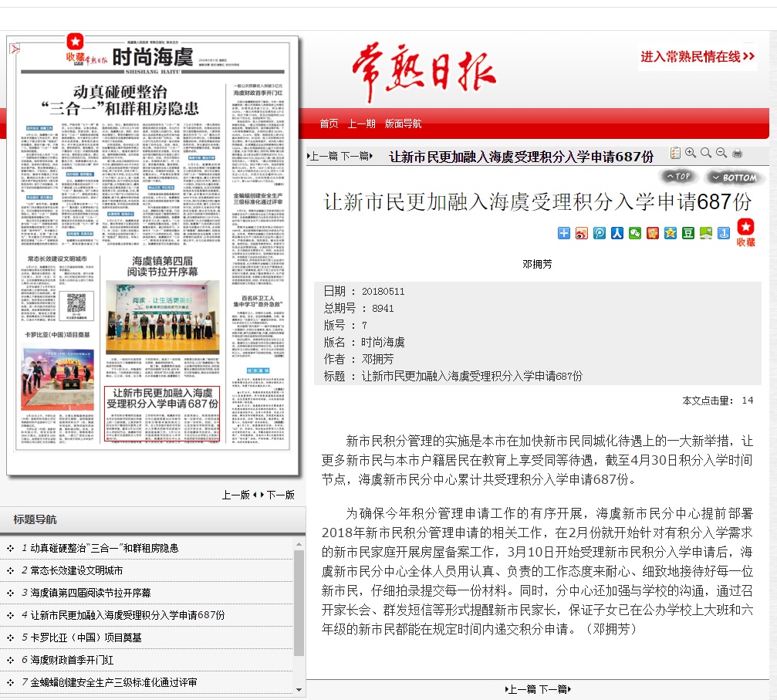Click 下一篇 link below the article

pyautogui.click(x=554, y=689)
